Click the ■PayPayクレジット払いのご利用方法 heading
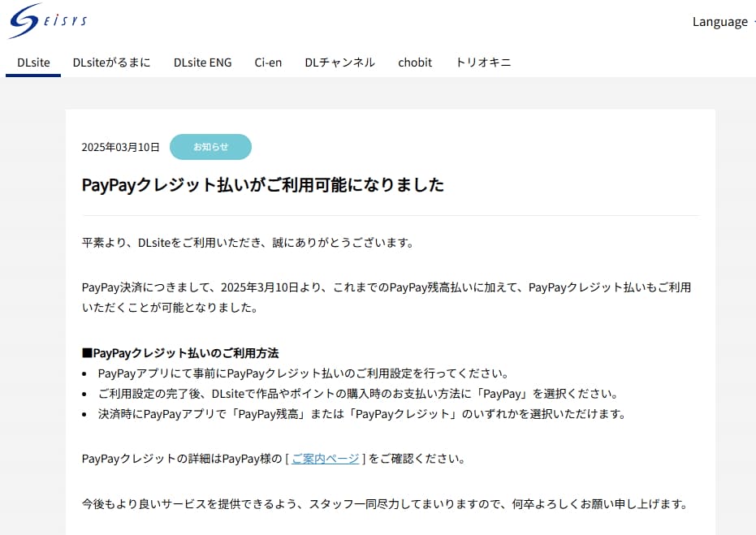 [x=180, y=353]
